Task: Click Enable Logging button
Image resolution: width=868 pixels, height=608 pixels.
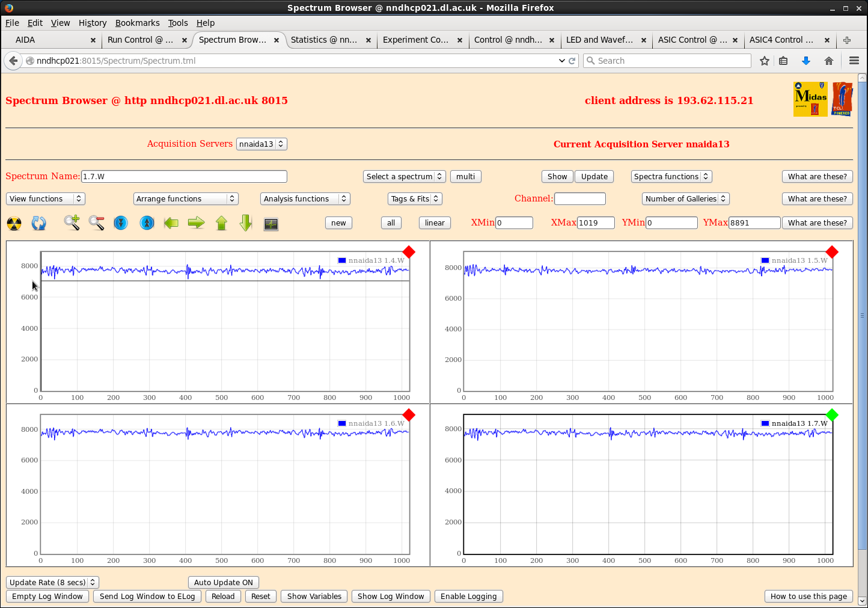Action: pyautogui.click(x=468, y=596)
